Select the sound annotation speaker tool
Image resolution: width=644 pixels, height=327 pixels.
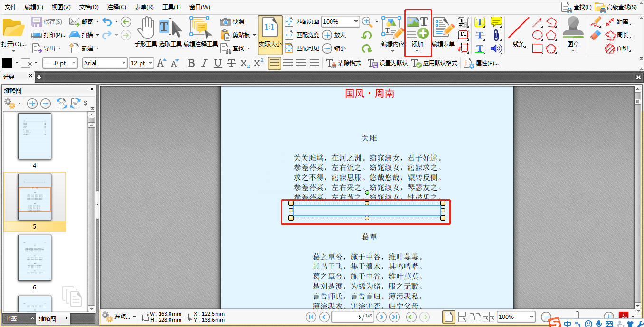click(x=496, y=48)
